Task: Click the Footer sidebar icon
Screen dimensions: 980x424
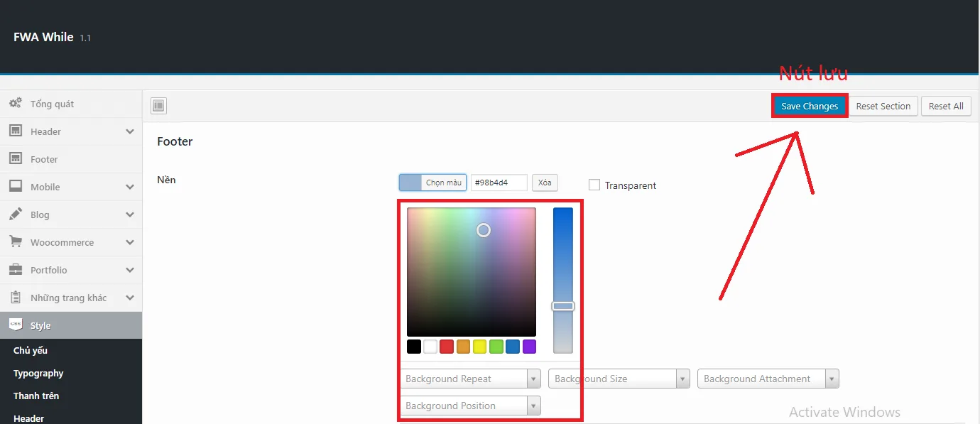Action: pos(15,158)
